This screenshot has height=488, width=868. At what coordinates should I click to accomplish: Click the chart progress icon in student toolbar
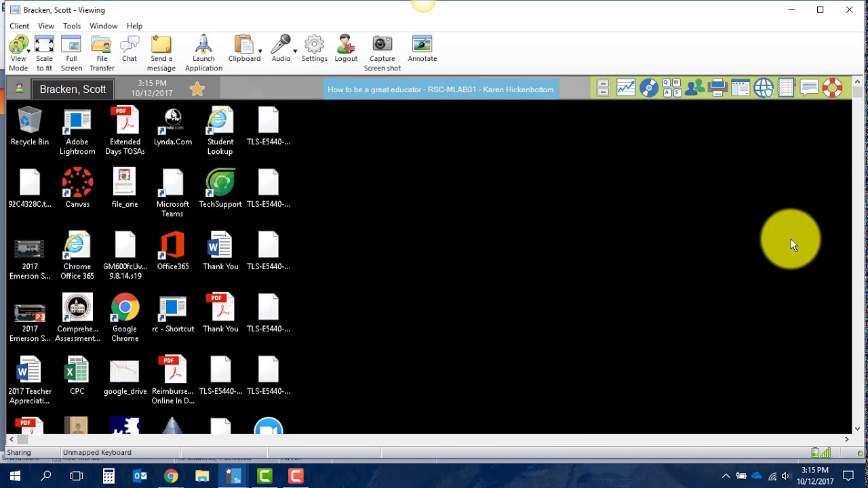pyautogui.click(x=626, y=88)
